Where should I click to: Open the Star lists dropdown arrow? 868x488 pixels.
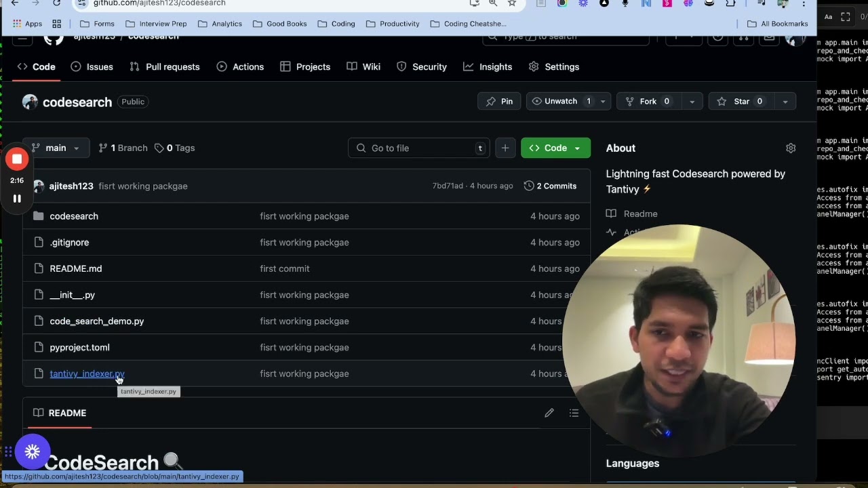click(785, 101)
